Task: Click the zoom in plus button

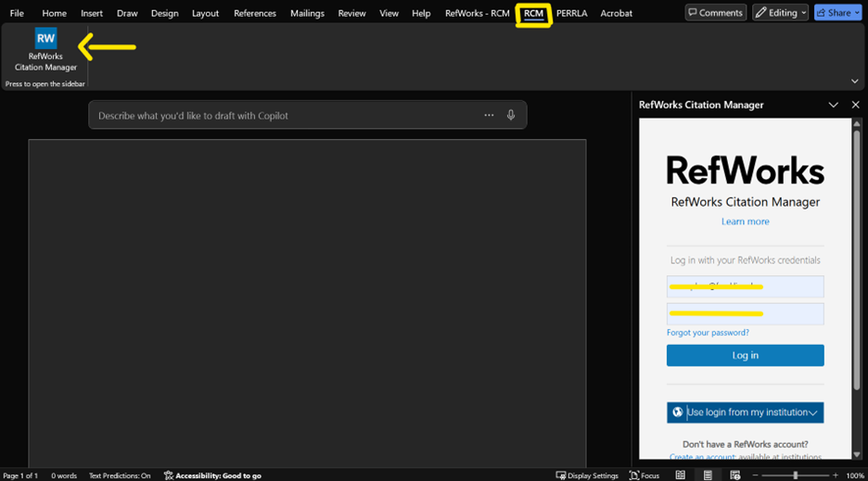Action: click(836, 475)
